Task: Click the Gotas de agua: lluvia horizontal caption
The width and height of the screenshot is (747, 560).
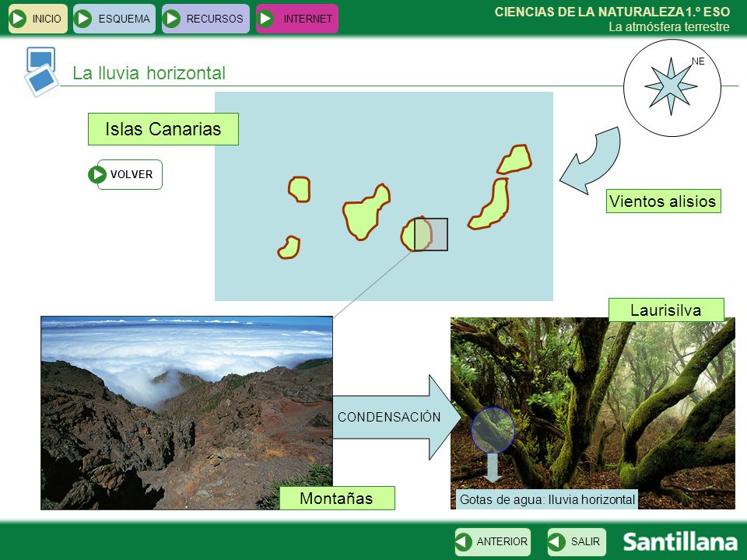Action: [547, 499]
